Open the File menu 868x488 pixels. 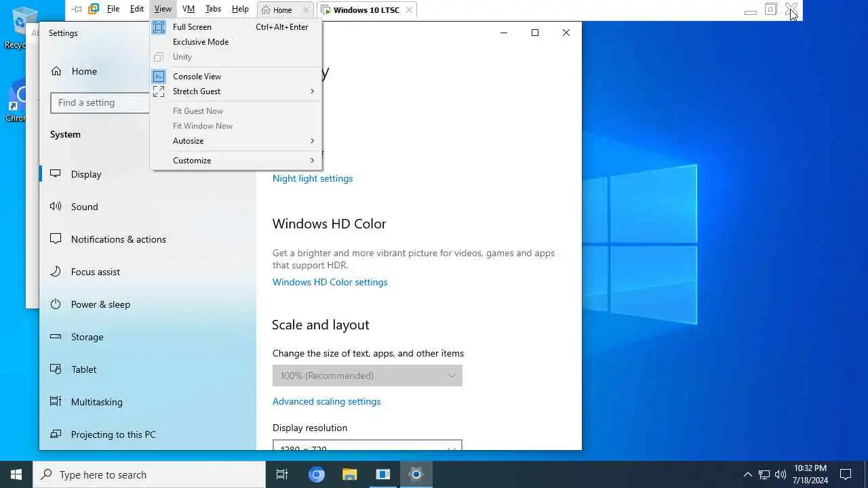[x=113, y=9]
